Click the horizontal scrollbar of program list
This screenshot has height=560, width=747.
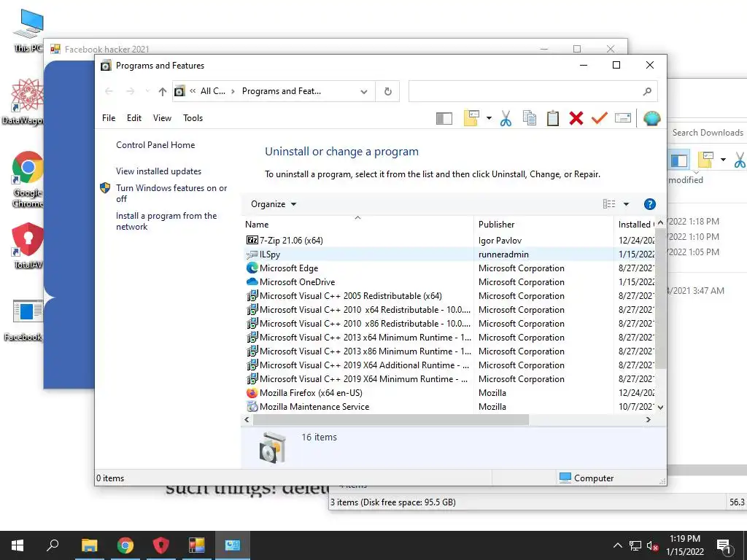pos(391,419)
